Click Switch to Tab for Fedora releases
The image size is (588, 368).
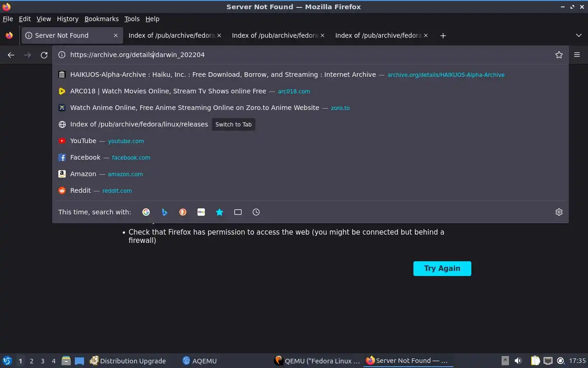pyautogui.click(x=233, y=124)
